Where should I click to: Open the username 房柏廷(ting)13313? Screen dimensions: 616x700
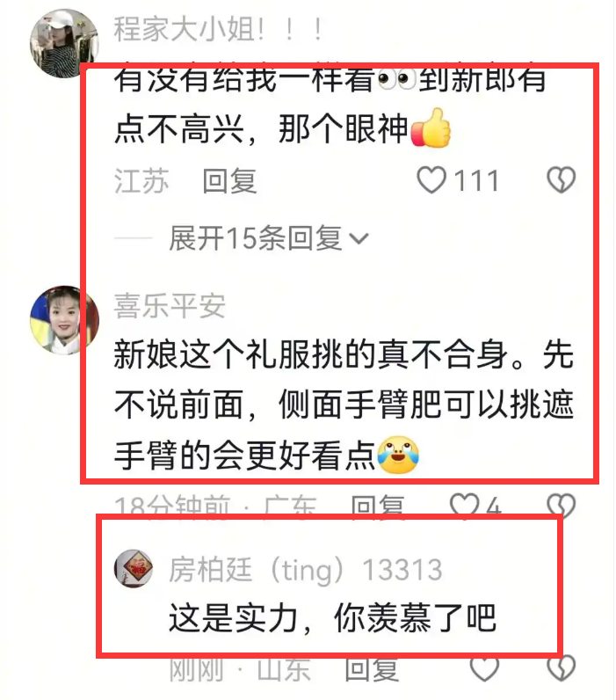click(306, 570)
